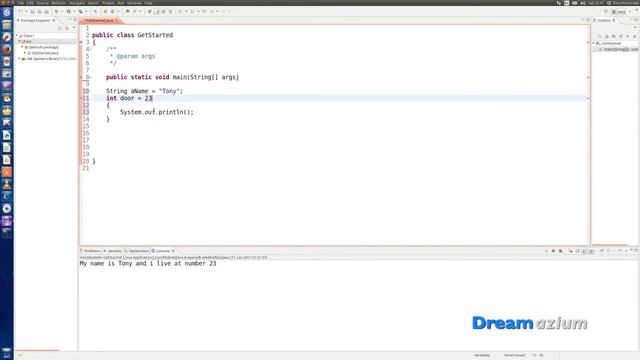
Task: Open the Files manager in the launcher
Action: [x=7, y=25]
